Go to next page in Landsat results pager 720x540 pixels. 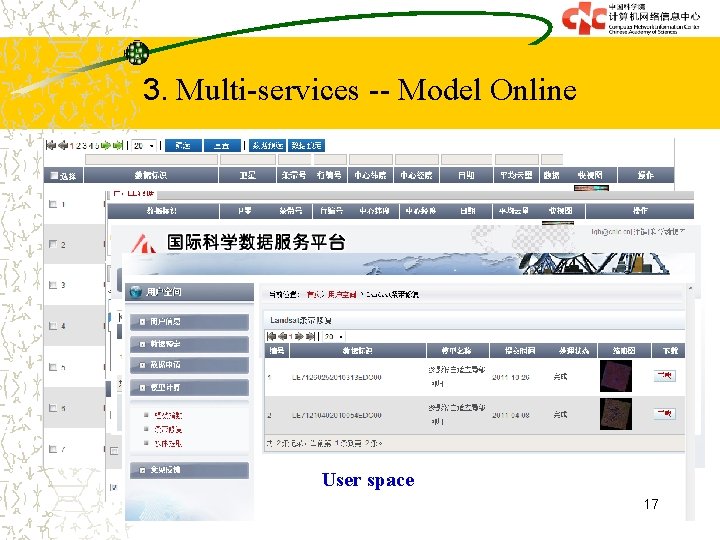click(299, 336)
